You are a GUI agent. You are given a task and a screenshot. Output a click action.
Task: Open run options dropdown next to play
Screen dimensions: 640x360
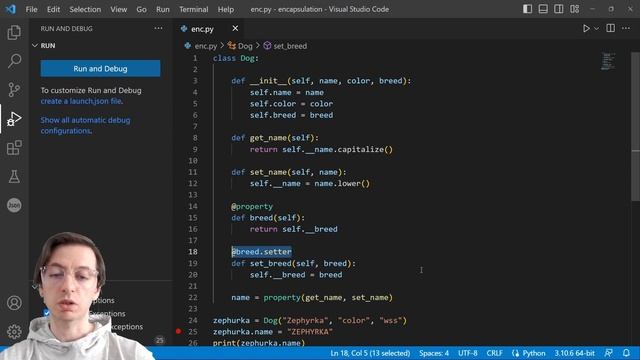click(597, 29)
